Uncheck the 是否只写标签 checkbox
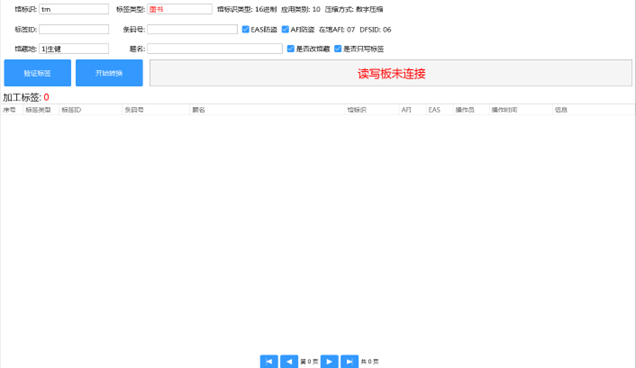The height and width of the screenshot is (368, 636). point(338,49)
